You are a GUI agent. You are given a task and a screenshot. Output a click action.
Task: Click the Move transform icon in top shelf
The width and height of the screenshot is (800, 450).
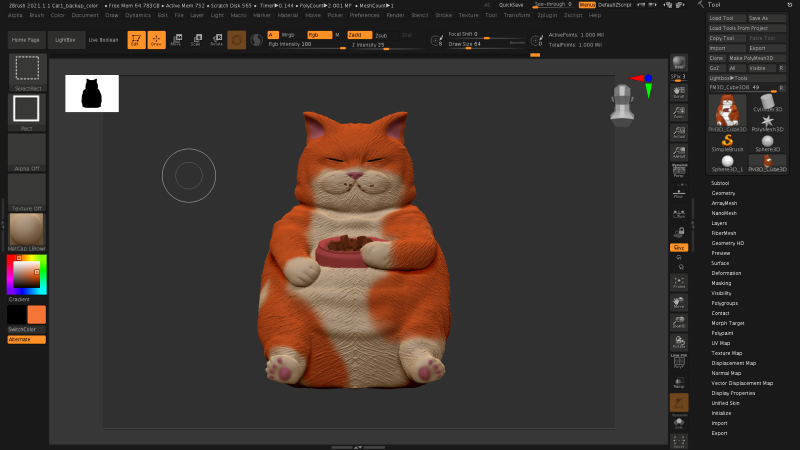[x=176, y=40]
